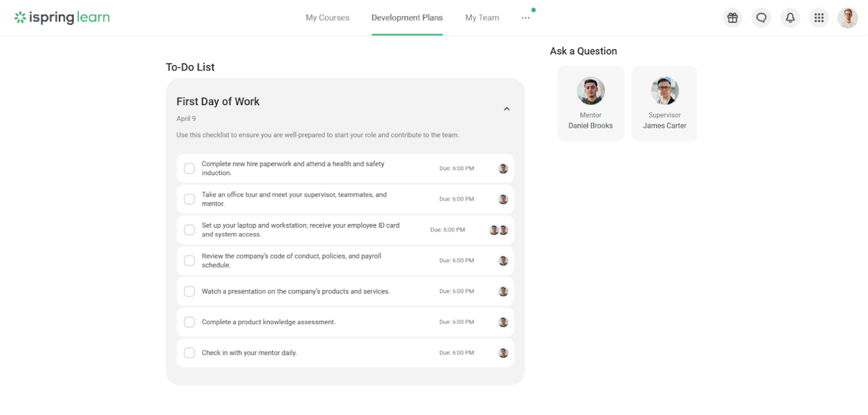Click the iSpring Learn logo
Screen dimensions: 868x415
[62, 18]
